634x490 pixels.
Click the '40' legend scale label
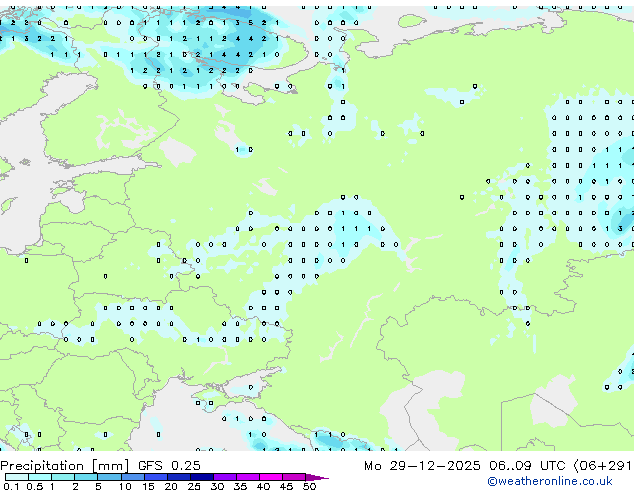263,486
